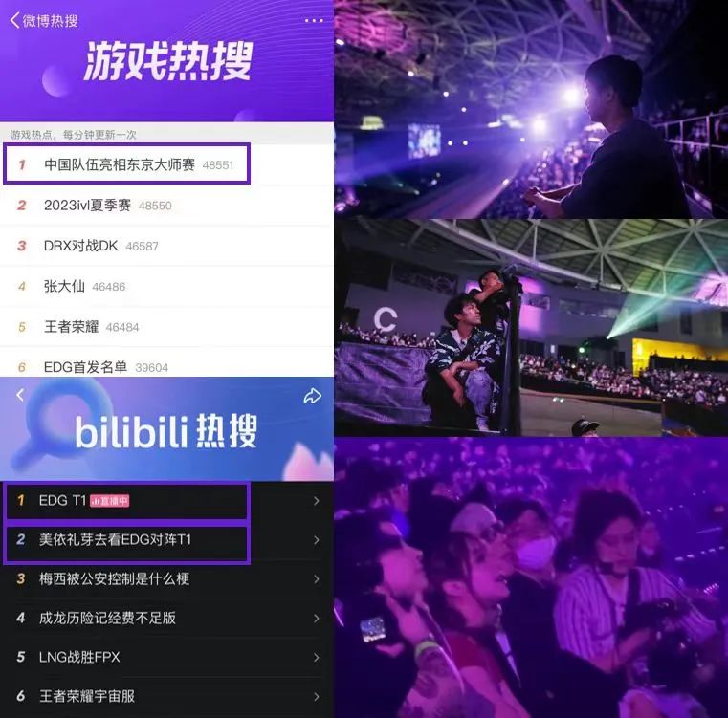Go back using the 微博热搜 back arrow

14,20
